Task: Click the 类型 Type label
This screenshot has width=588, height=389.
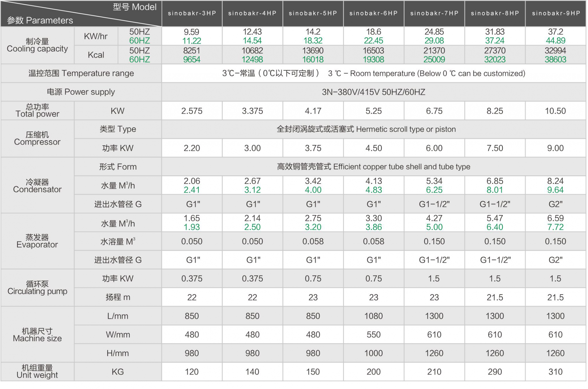Action: [x=118, y=129]
